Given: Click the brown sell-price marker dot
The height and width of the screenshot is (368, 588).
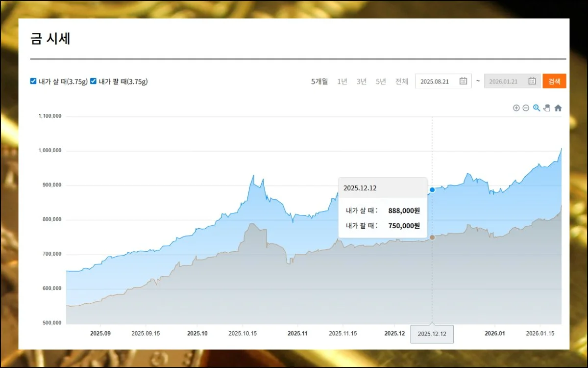Looking at the screenshot, I should 432,237.
